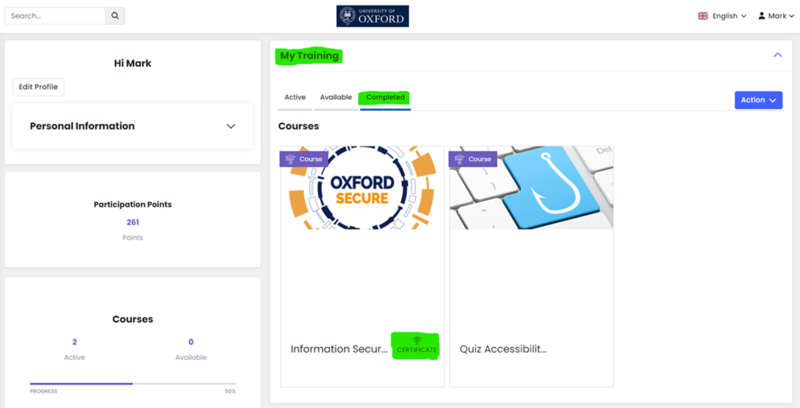Screen dimensions: 800x408
Task: Open the Action dropdown button
Action: pos(758,100)
